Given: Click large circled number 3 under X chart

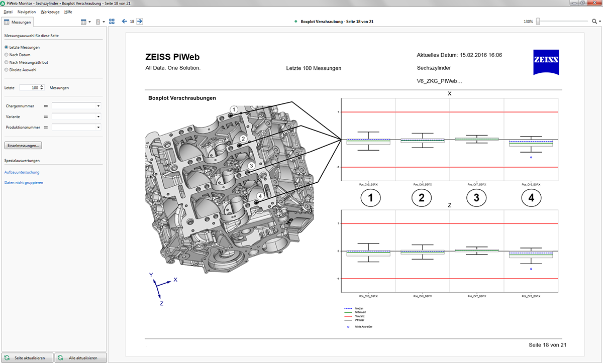Looking at the screenshot, I should click(476, 198).
